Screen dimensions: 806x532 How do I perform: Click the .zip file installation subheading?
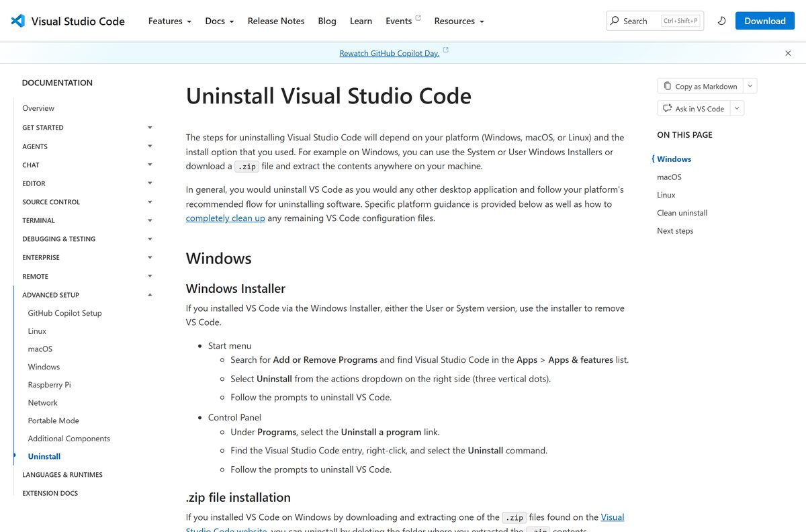(x=238, y=498)
